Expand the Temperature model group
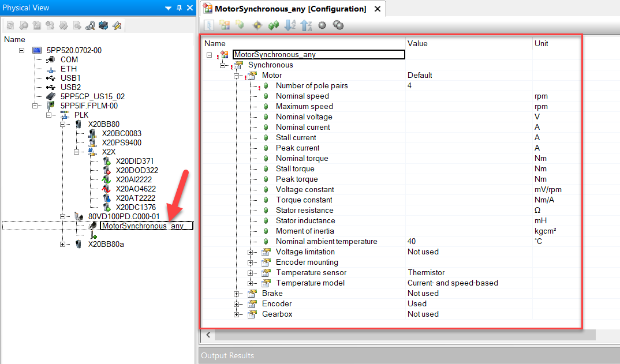Image resolution: width=620 pixels, height=364 pixels. (x=251, y=283)
